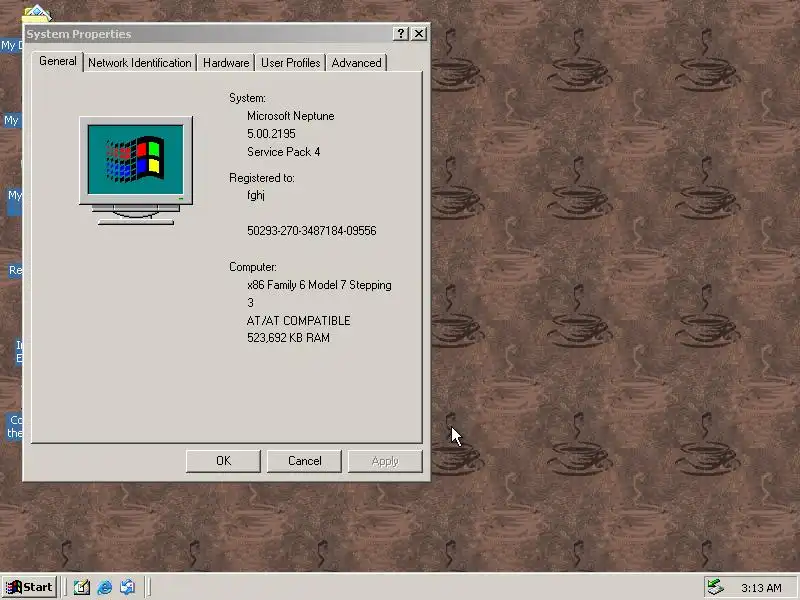This screenshot has height=600, width=800.
Task: Click the registered name 'fghj'
Action: pyautogui.click(x=256, y=195)
